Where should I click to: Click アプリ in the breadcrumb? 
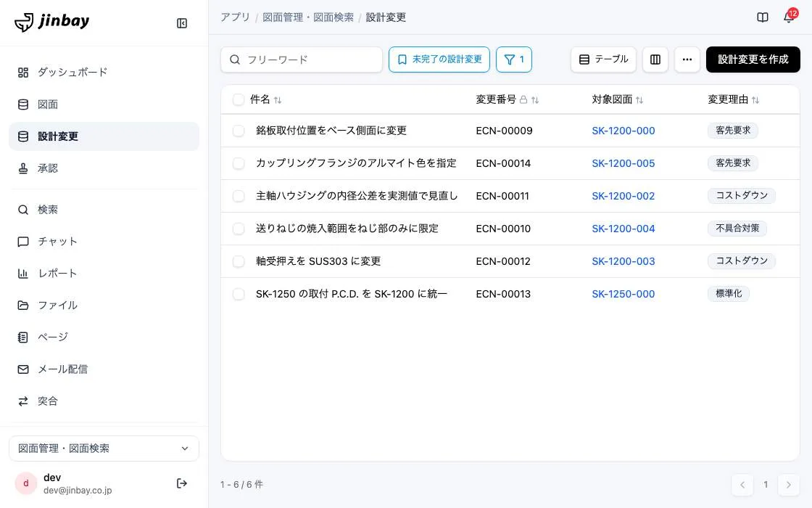235,17
